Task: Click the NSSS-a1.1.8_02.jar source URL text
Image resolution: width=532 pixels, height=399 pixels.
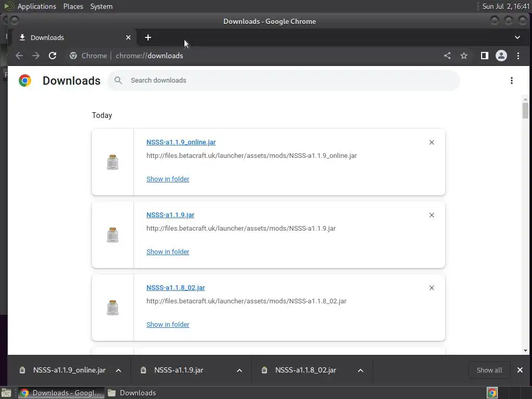Action: tap(246, 301)
